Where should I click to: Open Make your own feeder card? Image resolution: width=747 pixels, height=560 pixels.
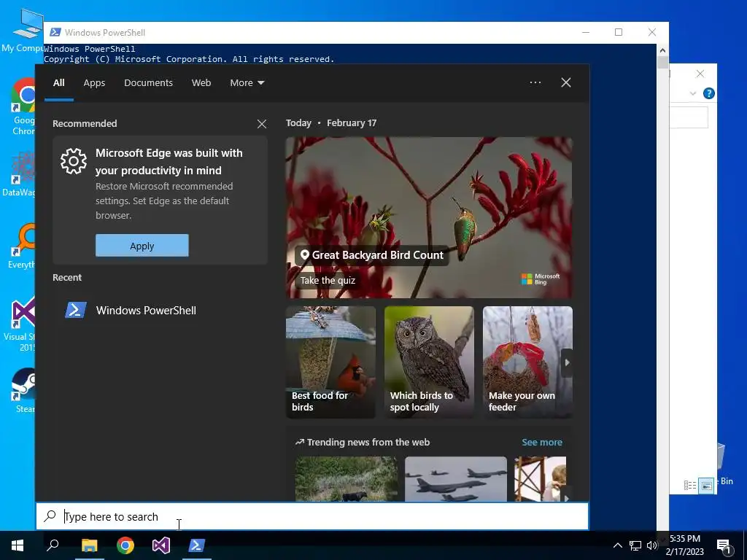[527, 362]
